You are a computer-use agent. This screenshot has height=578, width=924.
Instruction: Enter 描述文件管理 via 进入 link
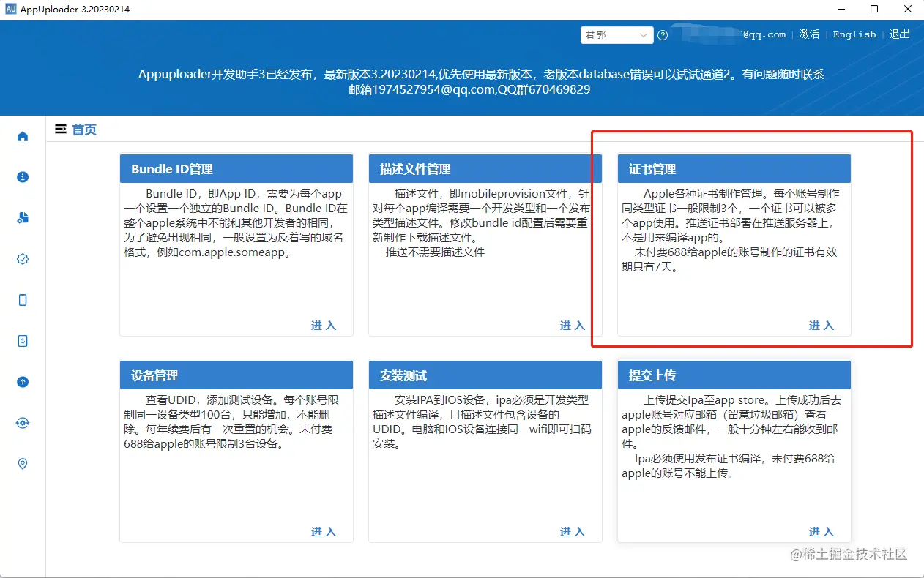click(573, 326)
